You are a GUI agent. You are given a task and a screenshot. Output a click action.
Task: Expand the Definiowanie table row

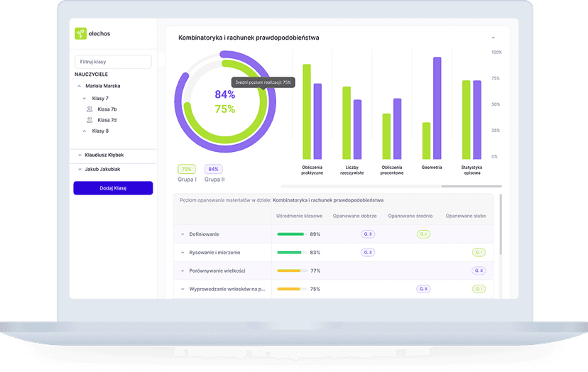[183, 234]
